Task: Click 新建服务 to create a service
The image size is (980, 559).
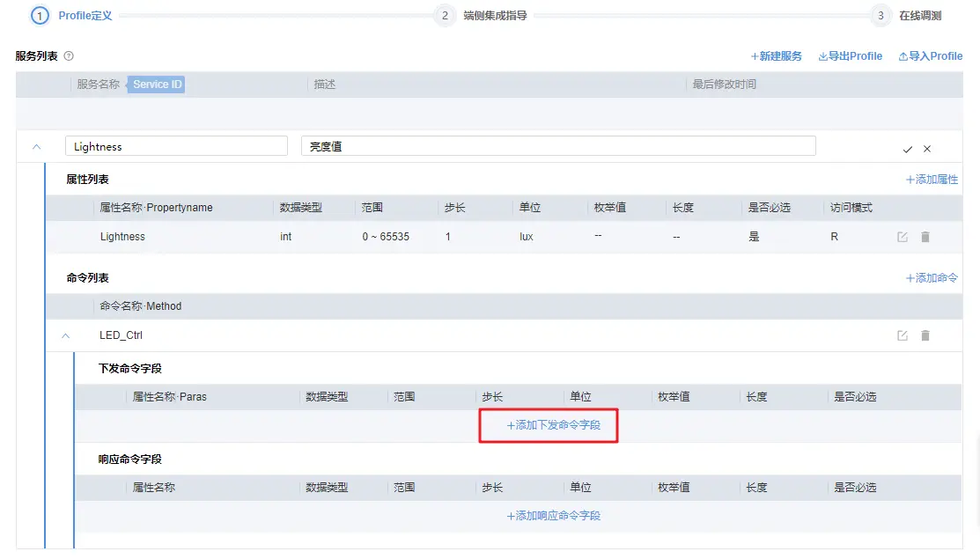Action: pyautogui.click(x=777, y=56)
